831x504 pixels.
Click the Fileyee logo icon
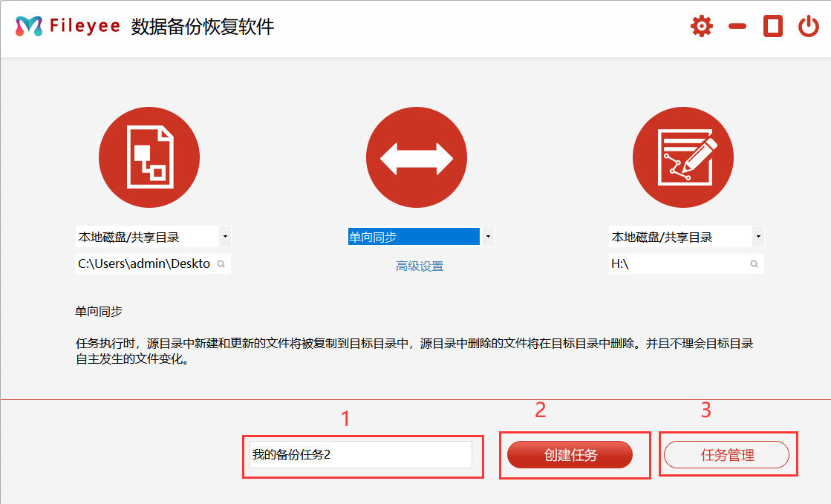pyautogui.click(x=28, y=26)
